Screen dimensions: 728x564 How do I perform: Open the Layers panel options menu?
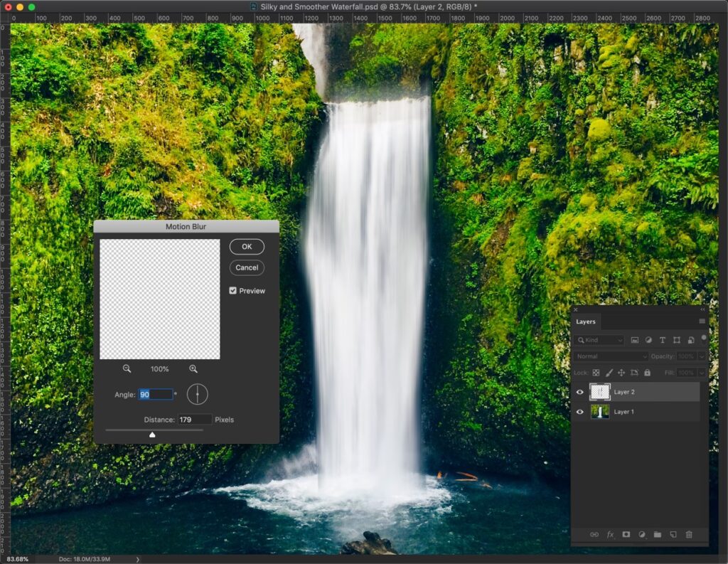[702, 321]
